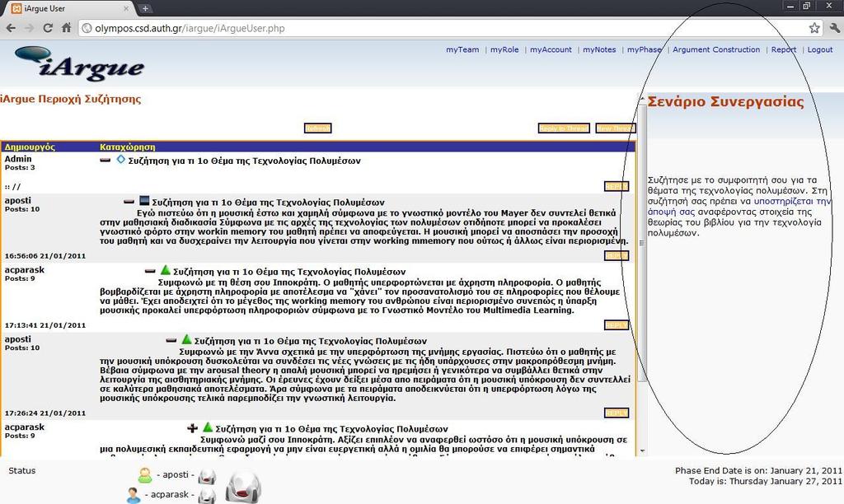This screenshot has height=504, width=844.
Task: Click the timestamp 16:56:06 21/01/2011
Action: [45, 256]
